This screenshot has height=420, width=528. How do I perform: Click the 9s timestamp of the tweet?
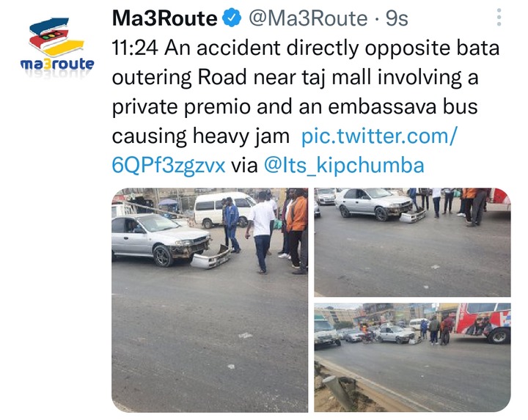coord(397,18)
